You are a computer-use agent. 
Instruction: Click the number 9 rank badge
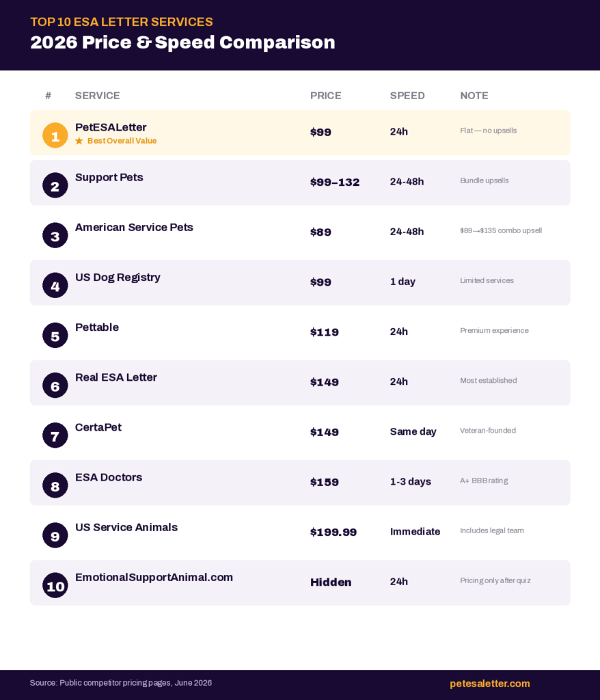pos(55,535)
